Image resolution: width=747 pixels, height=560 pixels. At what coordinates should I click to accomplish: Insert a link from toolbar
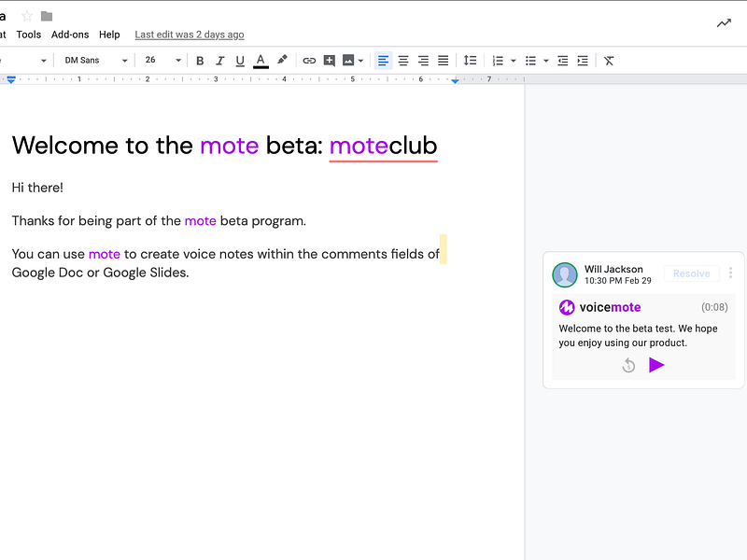tap(309, 61)
